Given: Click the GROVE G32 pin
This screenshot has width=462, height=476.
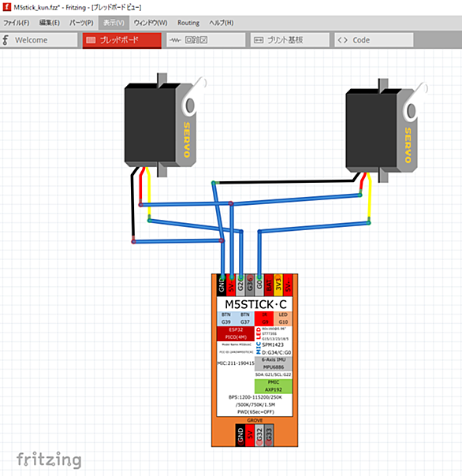Looking at the screenshot, I should (259, 435).
